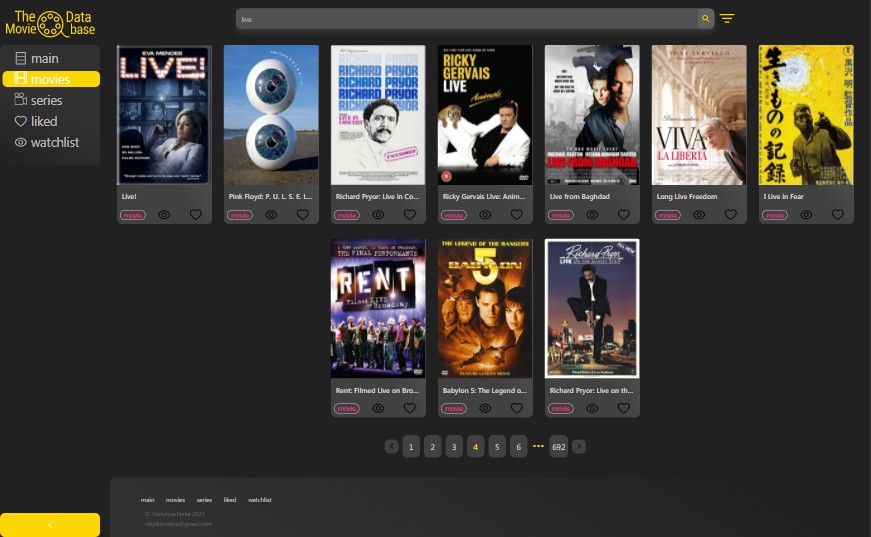871x537 pixels.
Task: Collapse the sidebar with the yellow arrow button
Action: pos(50,525)
